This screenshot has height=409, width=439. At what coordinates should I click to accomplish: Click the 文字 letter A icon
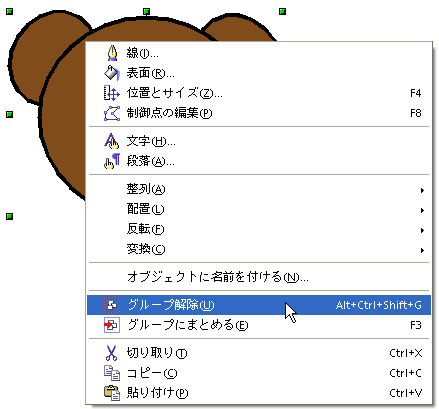tap(112, 141)
